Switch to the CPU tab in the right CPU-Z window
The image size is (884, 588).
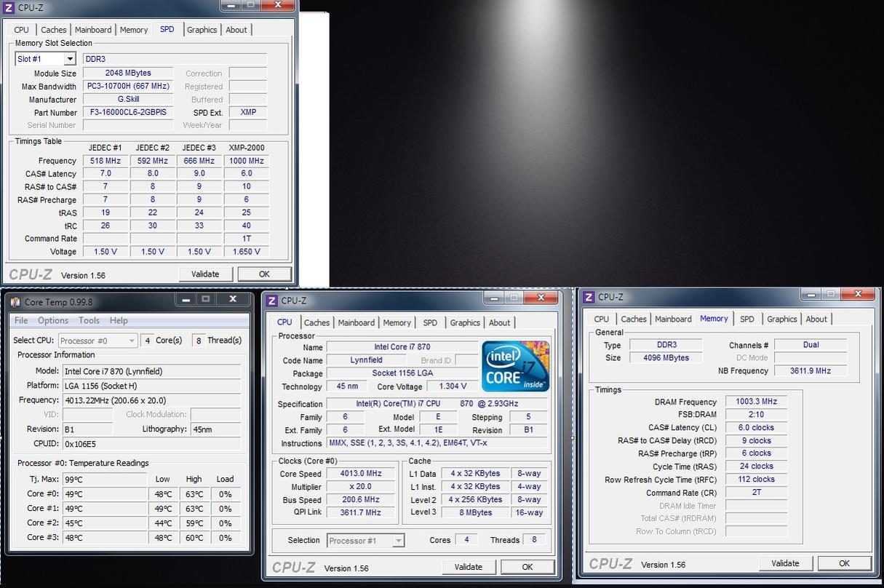602,319
